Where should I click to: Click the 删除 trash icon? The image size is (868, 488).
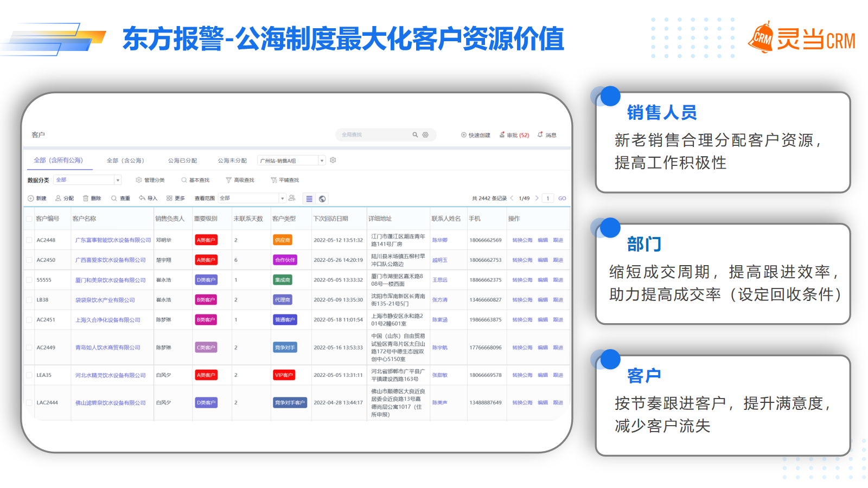[x=86, y=198]
